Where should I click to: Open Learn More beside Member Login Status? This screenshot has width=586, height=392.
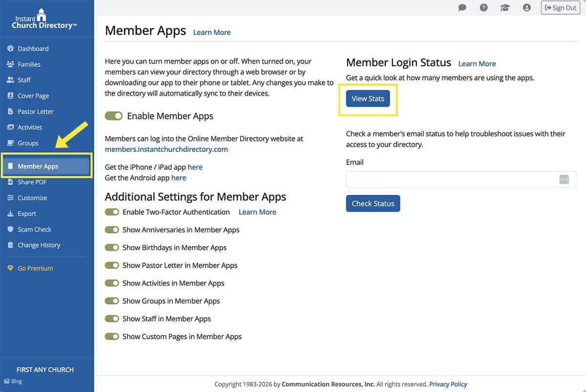pyautogui.click(x=477, y=64)
